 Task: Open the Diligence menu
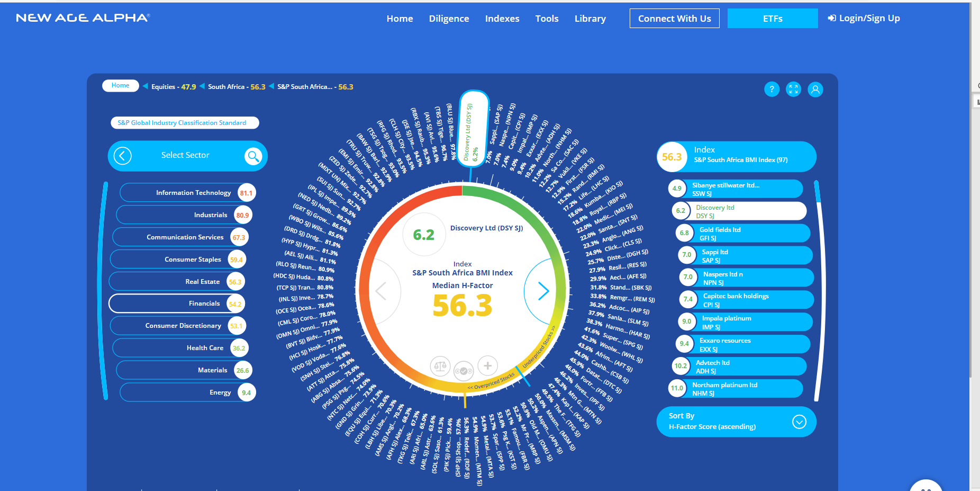449,19
